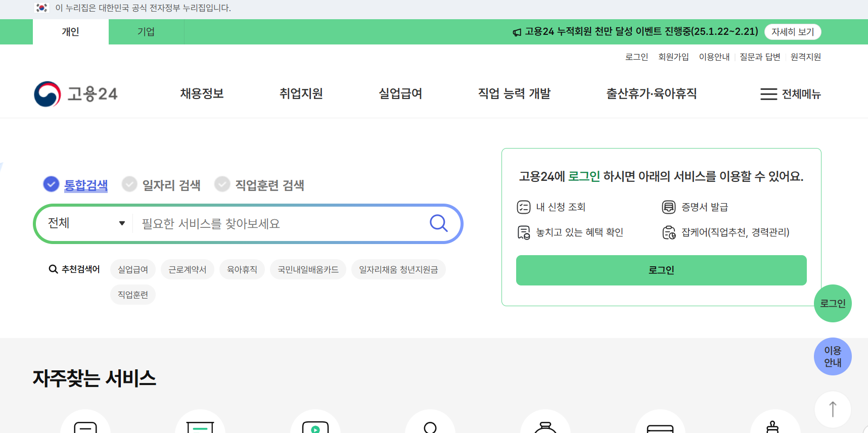
Task: Select the 일자리 검색 radio option
Action: click(x=162, y=185)
